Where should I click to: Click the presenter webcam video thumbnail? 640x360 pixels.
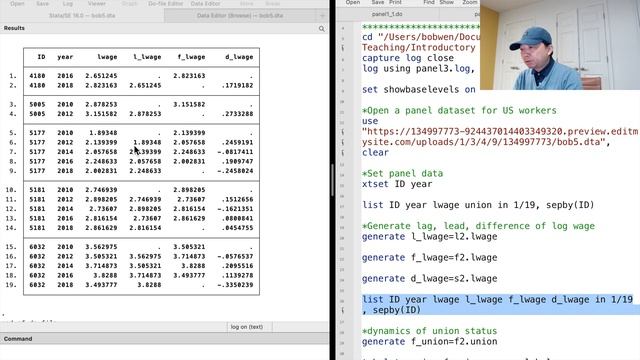pyautogui.click(x=560, y=45)
